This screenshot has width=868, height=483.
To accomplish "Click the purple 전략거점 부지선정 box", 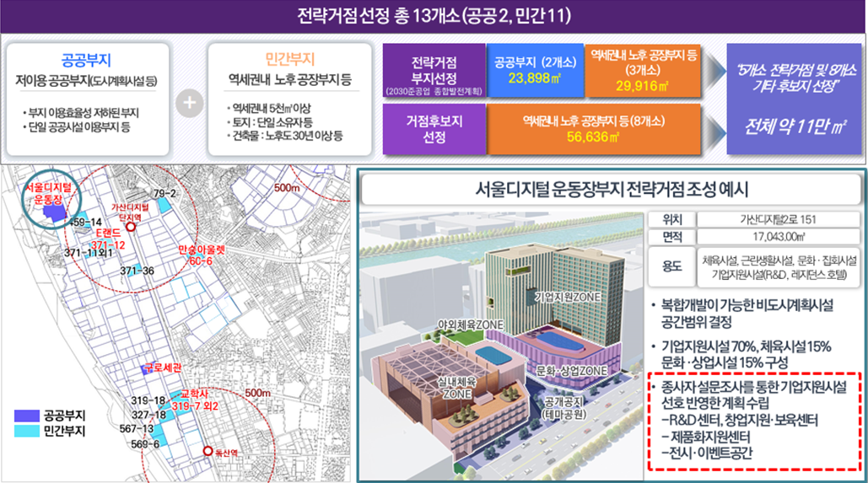I will click(x=434, y=71).
